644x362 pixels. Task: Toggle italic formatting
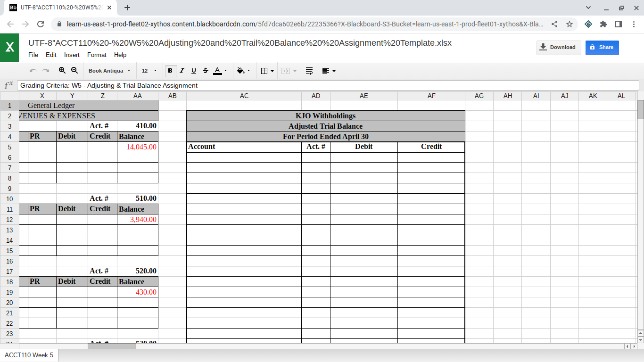coord(182,71)
